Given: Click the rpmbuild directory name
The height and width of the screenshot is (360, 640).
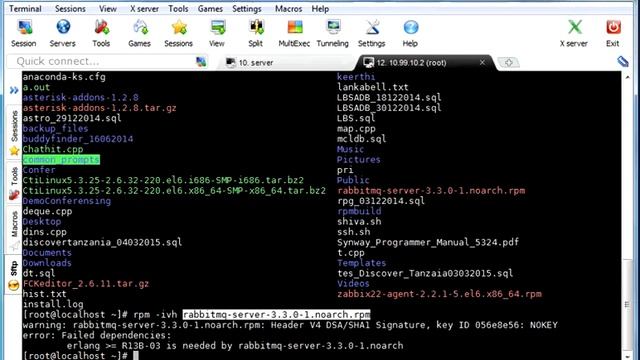Looking at the screenshot, I should (359, 211).
